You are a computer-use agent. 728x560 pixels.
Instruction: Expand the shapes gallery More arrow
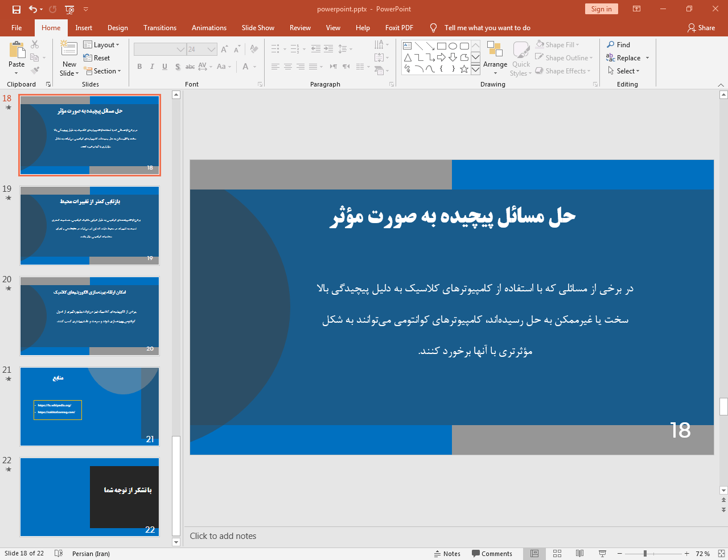[475, 69]
